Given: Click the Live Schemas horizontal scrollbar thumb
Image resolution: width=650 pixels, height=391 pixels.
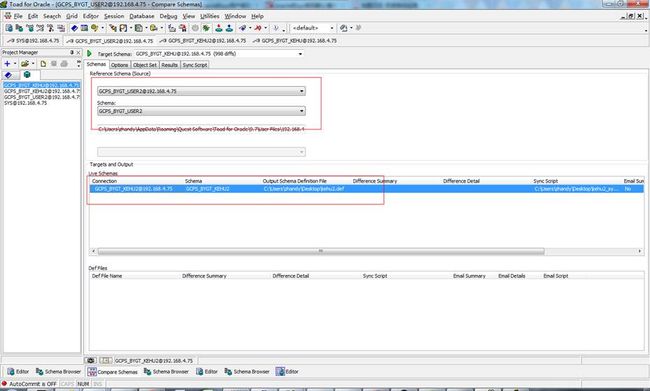Looking at the screenshot, I should point(321,251).
